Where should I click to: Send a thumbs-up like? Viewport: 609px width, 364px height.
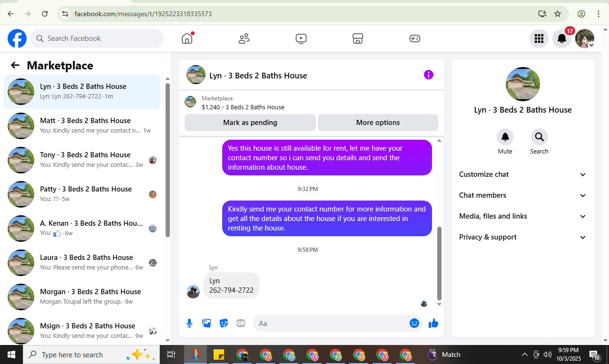coord(433,324)
